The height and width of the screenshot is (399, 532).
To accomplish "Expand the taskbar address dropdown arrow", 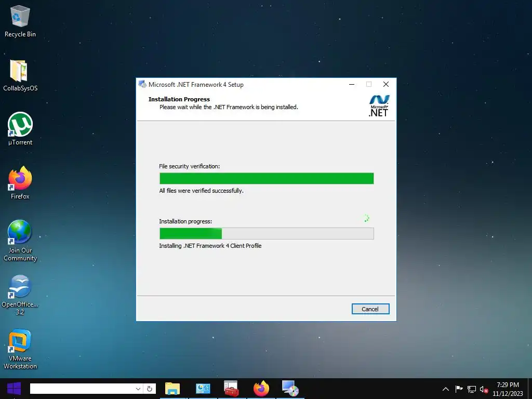I will tap(138, 389).
